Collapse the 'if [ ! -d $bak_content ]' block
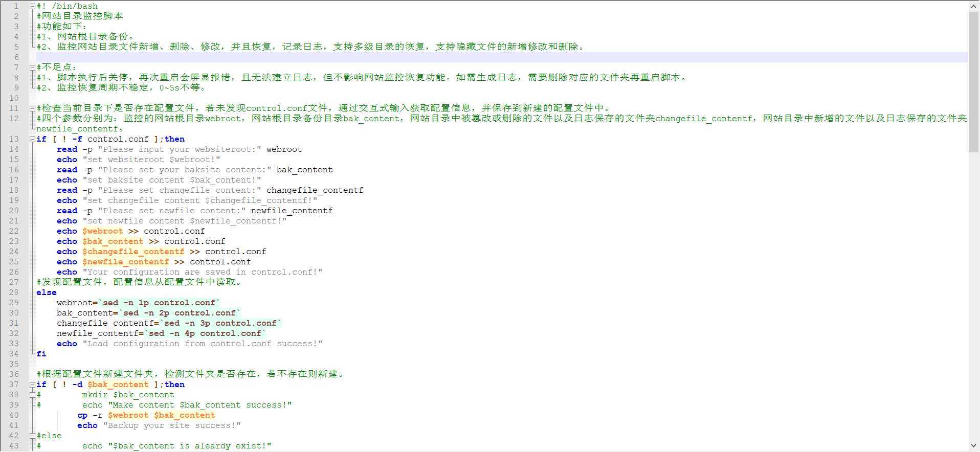Viewport: 980px width, 452px height. pos(32,385)
